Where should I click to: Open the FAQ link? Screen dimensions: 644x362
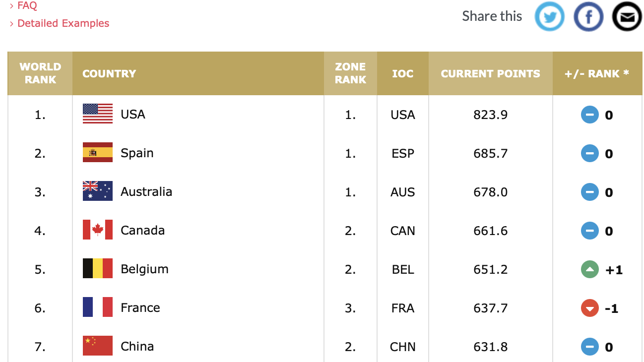(27, 6)
